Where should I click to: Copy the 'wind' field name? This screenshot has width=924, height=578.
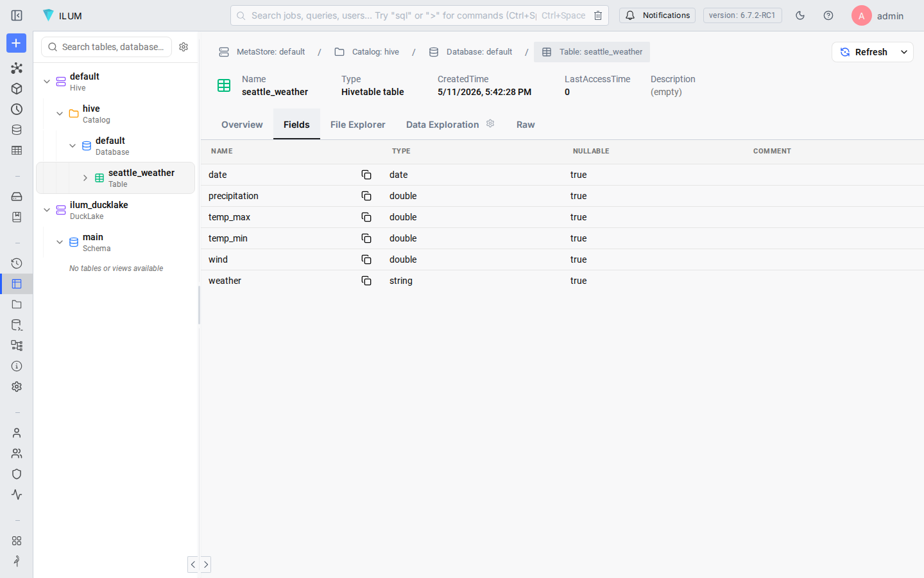[366, 259]
